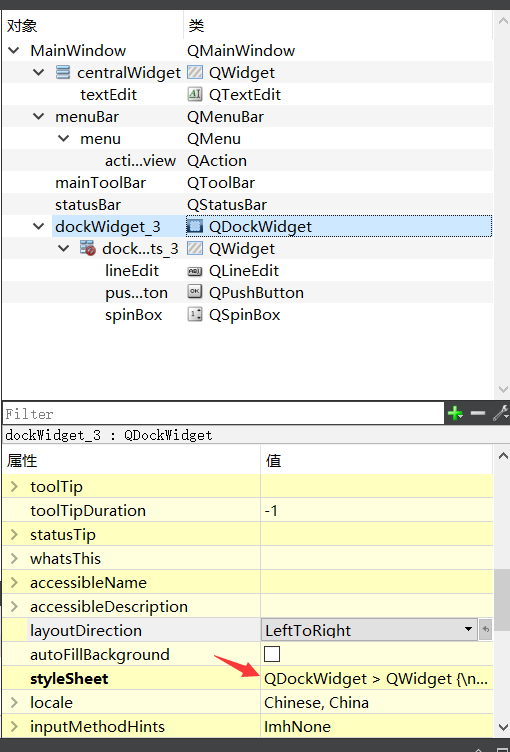Select the mainToolBar tree item
This screenshot has width=510, height=752.
pos(100,183)
